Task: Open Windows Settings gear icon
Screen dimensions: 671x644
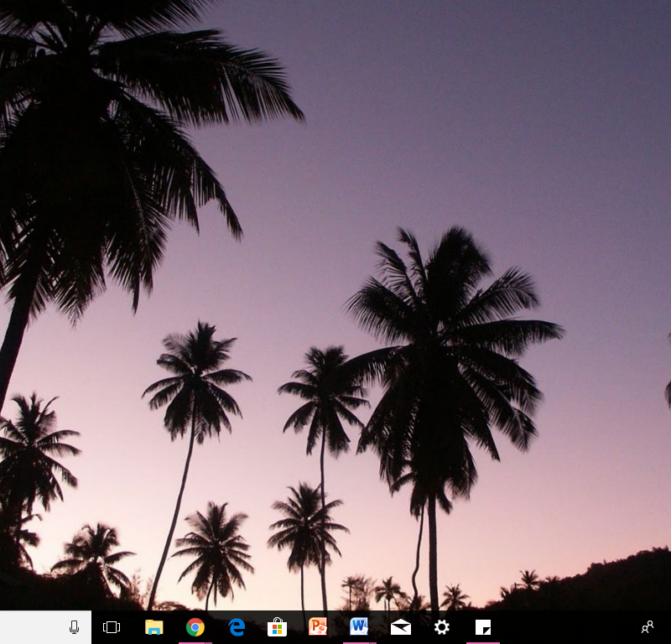Action: (x=442, y=627)
